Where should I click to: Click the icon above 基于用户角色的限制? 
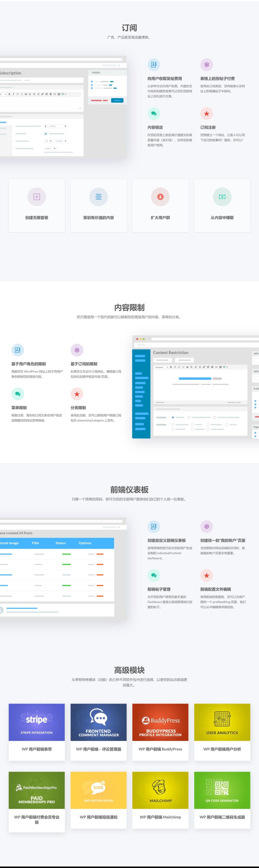(x=18, y=350)
